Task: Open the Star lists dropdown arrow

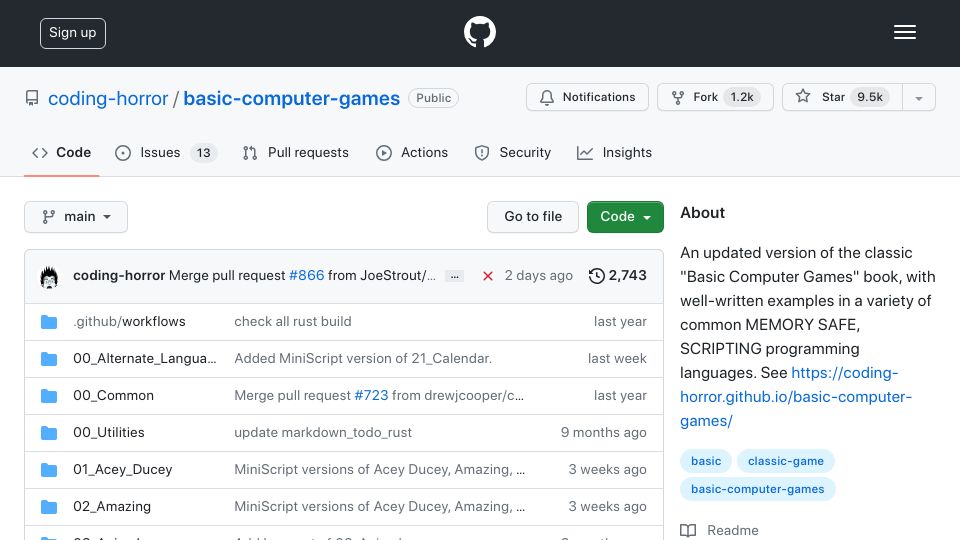Action: pyautogui.click(x=918, y=97)
